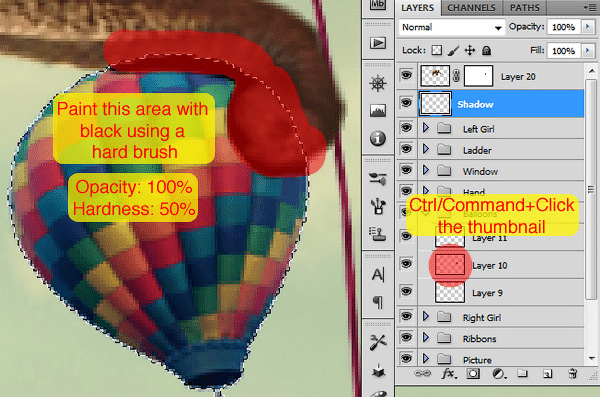Toggle visibility of Window group
Viewport: 600px width, 397px height.
click(406, 170)
